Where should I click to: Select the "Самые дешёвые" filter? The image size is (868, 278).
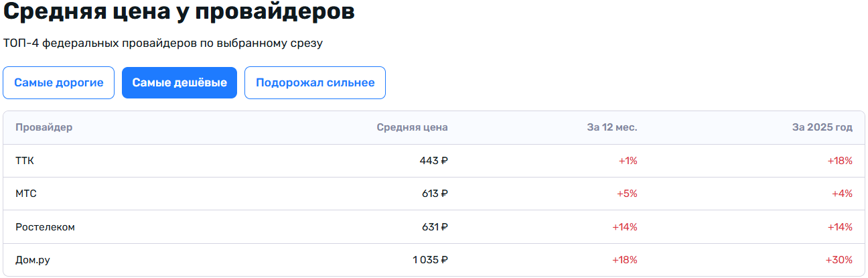(x=179, y=83)
